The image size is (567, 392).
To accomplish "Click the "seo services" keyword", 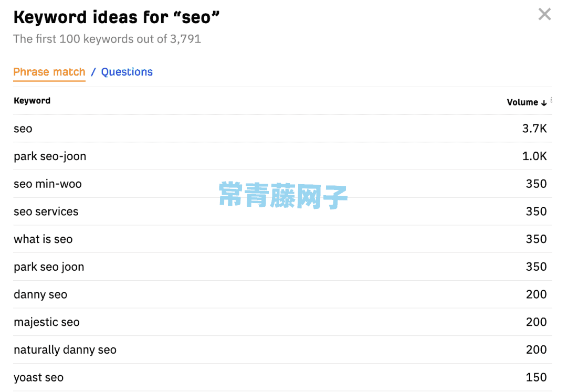I will [46, 211].
